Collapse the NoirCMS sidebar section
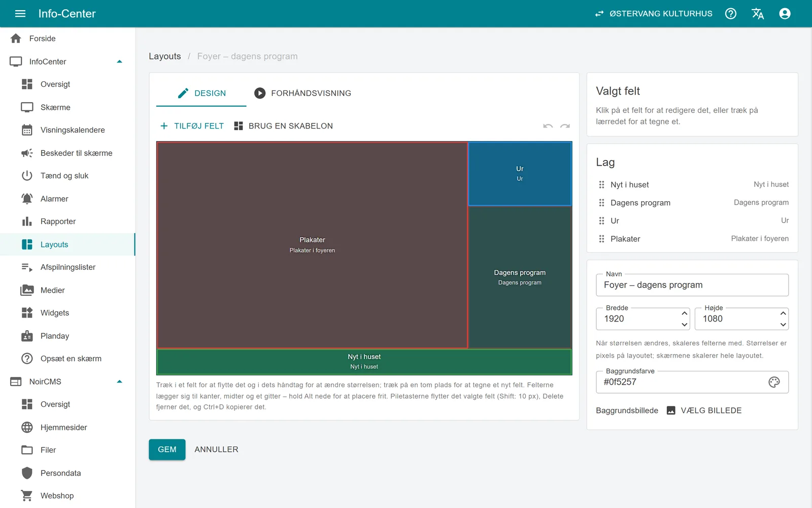Image resolution: width=812 pixels, height=508 pixels. pyautogui.click(x=120, y=382)
